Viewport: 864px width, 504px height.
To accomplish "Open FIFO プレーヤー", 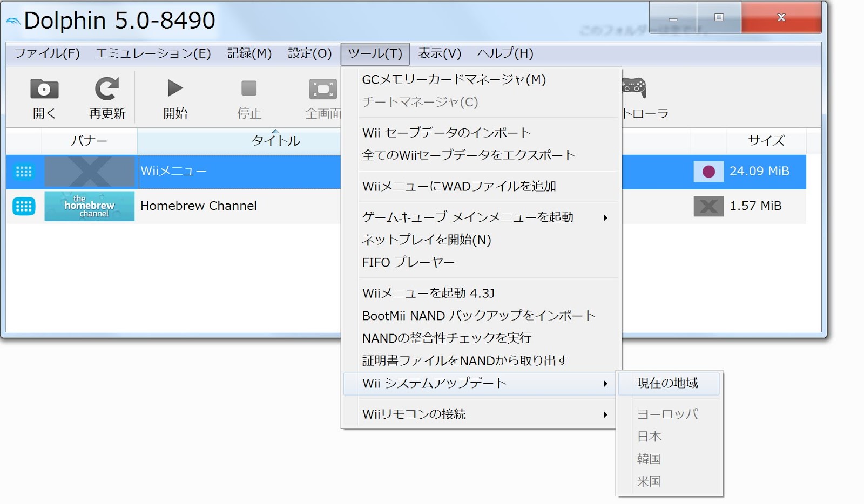I will [x=481, y=262].
